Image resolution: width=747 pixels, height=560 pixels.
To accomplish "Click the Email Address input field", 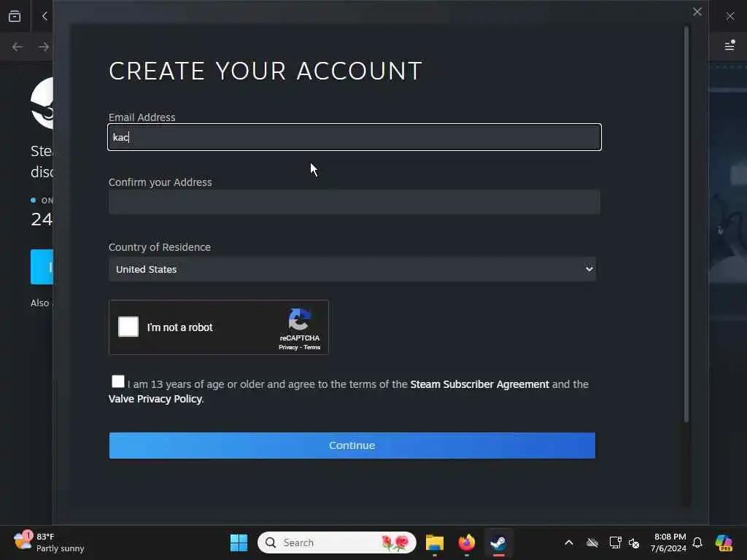I will click(355, 137).
